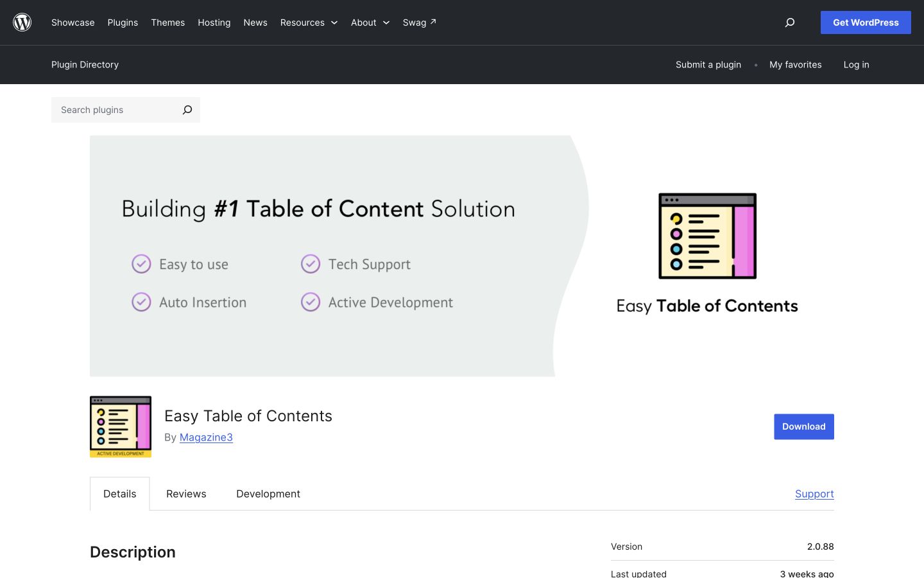The height and width of the screenshot is (578, 924).
Task: Switch to the Reviews tab
Action: tap(186, 494)
